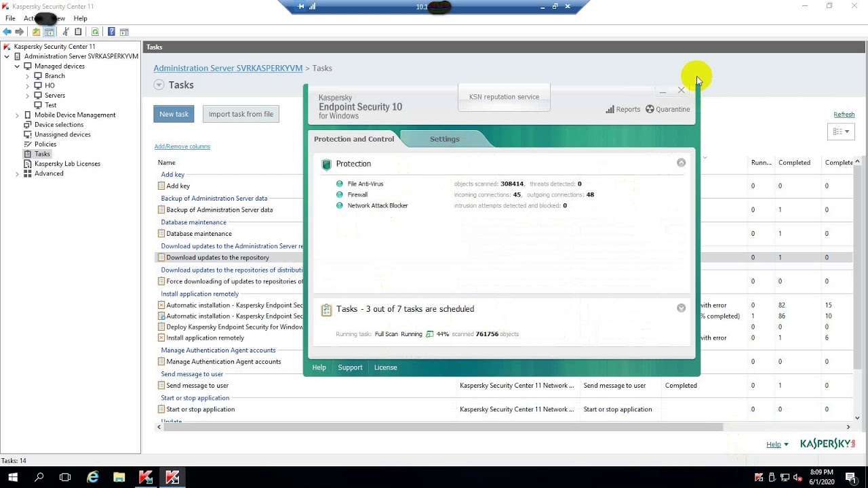Click the Protection shield icon
Image resolution: width=868 pixels, height=488 pixels.
pyautogui.click(x=327, y=164)
